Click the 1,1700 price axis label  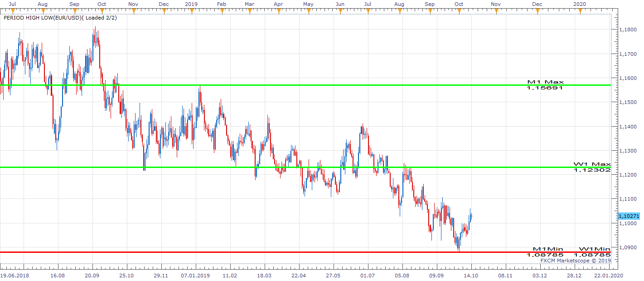(x=627, y=54)
